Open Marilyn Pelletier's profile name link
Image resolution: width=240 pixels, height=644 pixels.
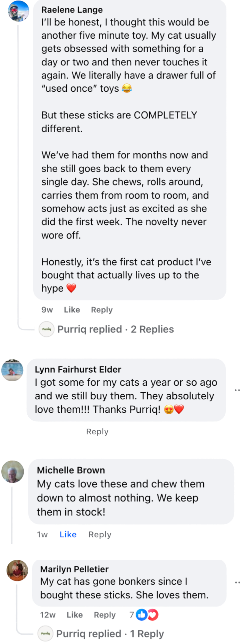click(x=74, y=569)
